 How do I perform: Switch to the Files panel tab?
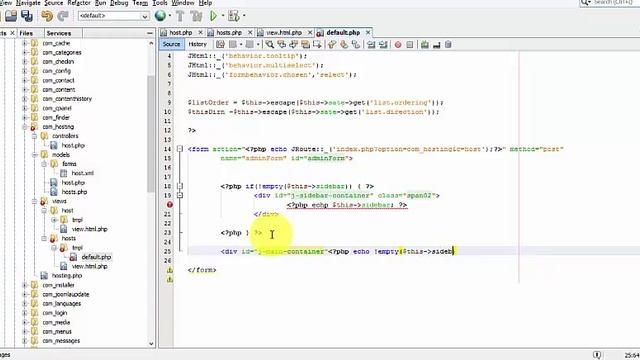click(x=26, y=33)
